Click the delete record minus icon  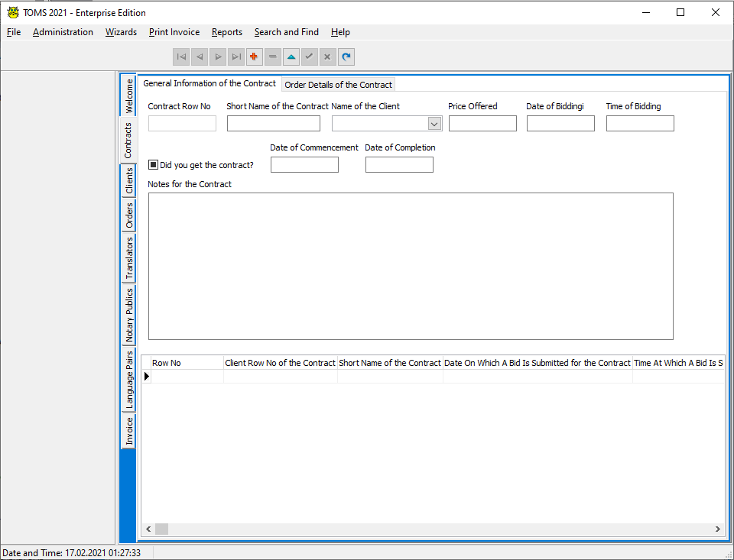(x=273, y=57)
